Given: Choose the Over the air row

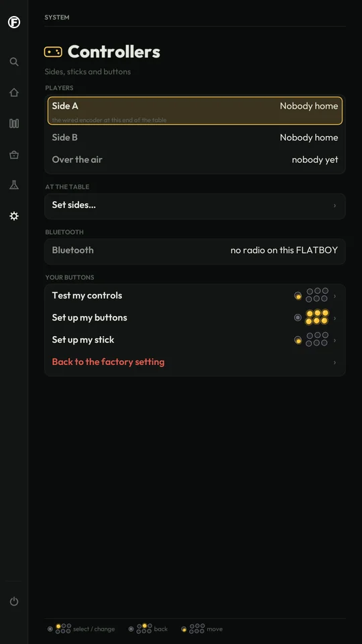Looking at the screenshot, I should [195, 160].
